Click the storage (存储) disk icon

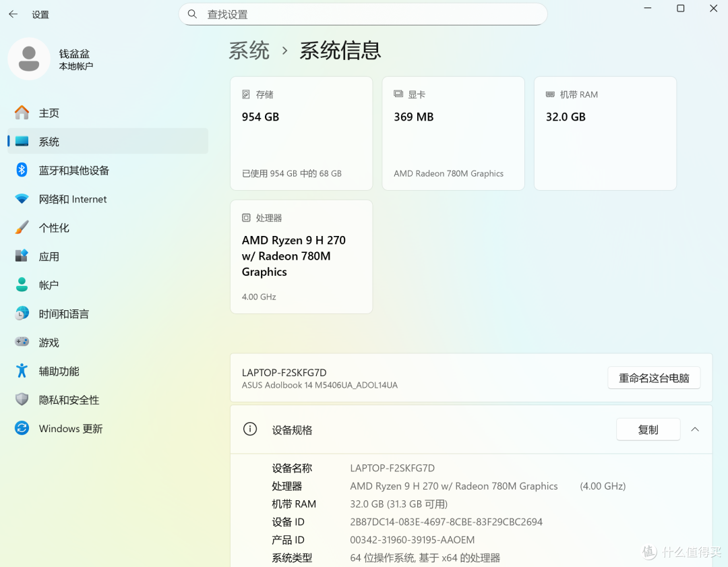pos(246,94)
